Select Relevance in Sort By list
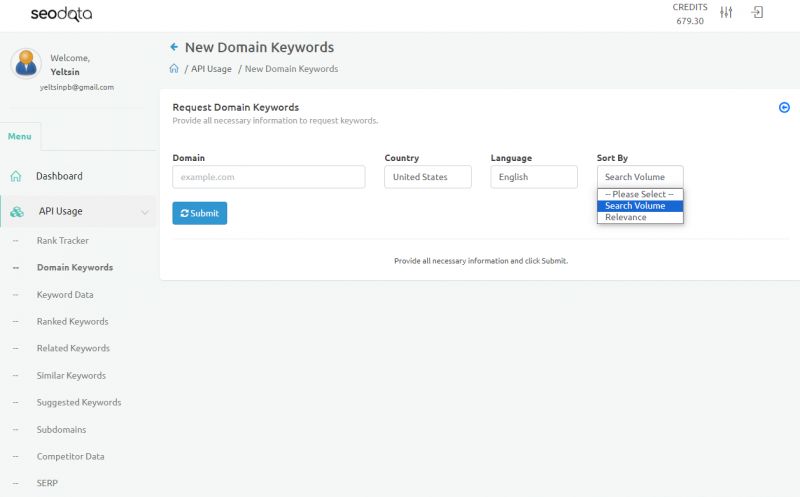This screenshot has height=497, width=800. pos(626,217)
